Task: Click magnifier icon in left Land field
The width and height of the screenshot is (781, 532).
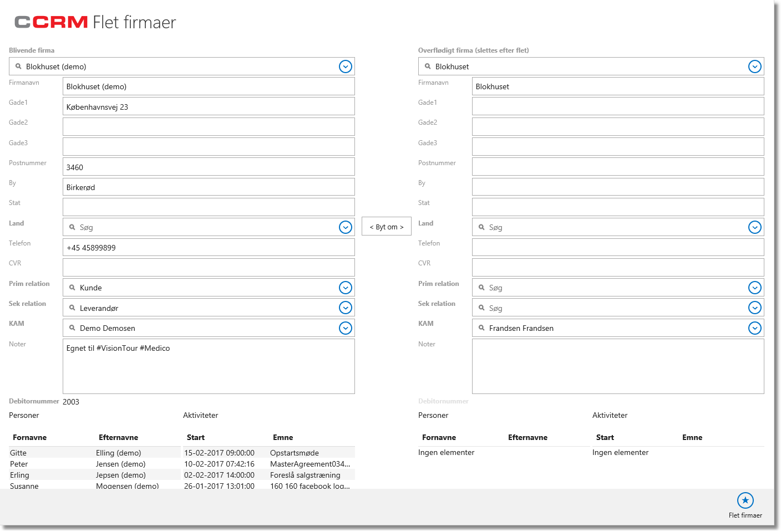Action: (72, 227)
